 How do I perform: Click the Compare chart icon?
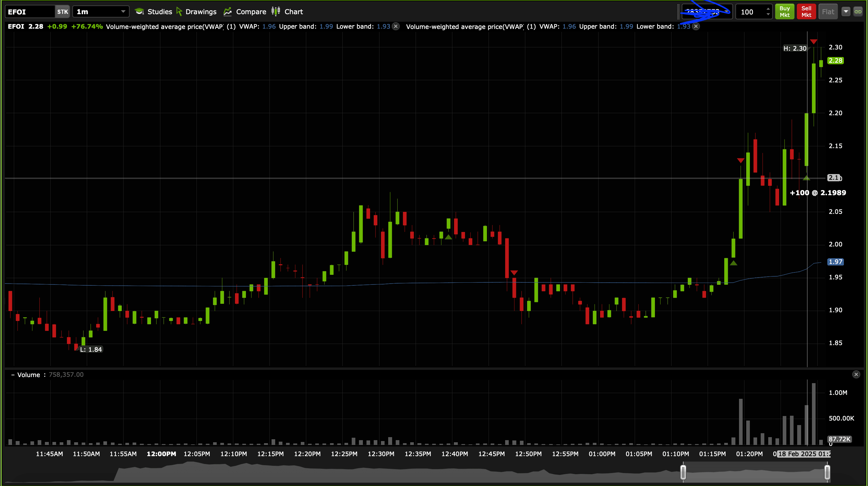228,12
